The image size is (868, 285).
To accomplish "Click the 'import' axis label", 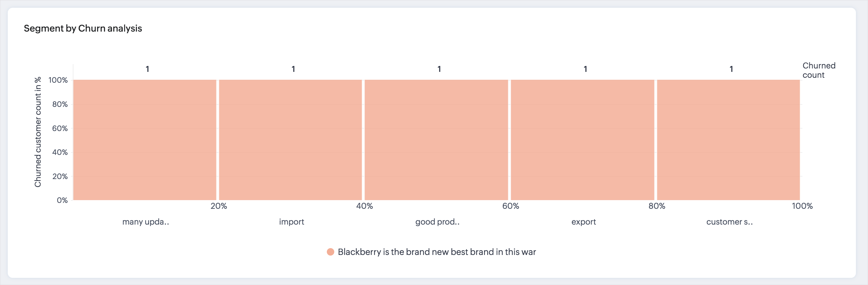I will pos(292,222).
